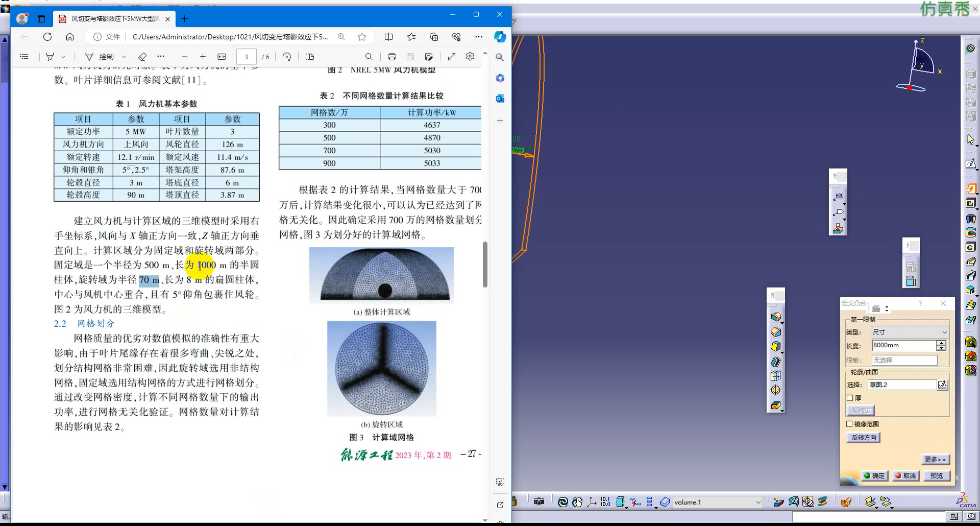Increase 长度 length with spinner up arrow
The image size is (980, 526).
[x=941, y=343]
